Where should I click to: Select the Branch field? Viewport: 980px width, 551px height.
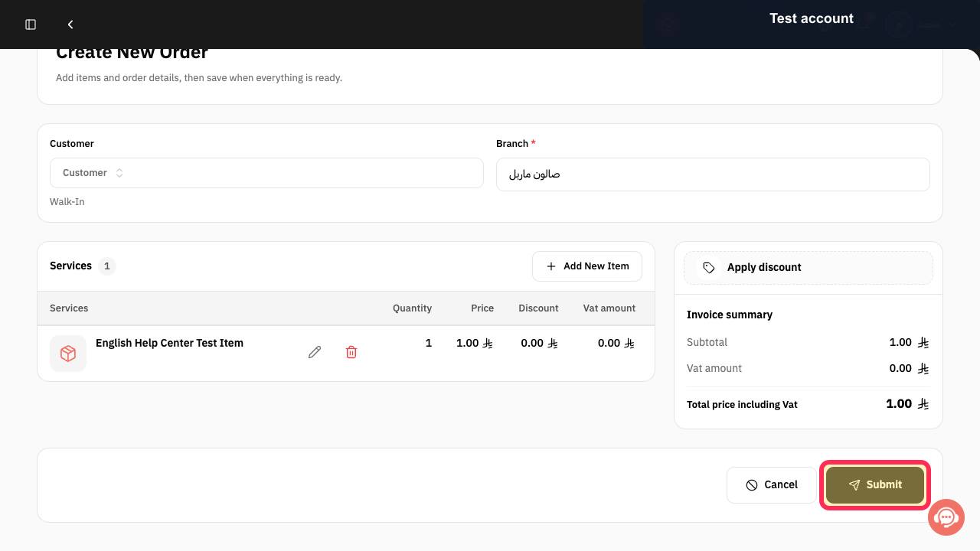(x=713, y=174)
